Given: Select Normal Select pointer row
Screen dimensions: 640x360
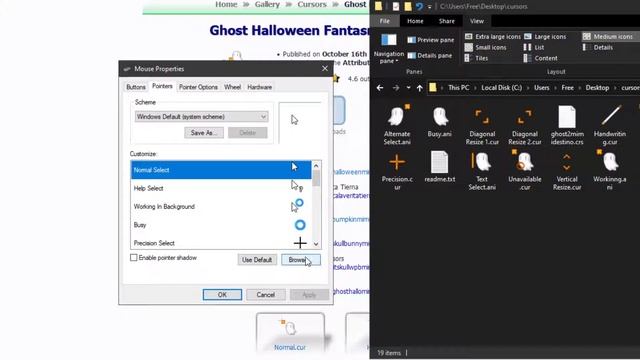Looking at the screenshot, I should (221, 170).
